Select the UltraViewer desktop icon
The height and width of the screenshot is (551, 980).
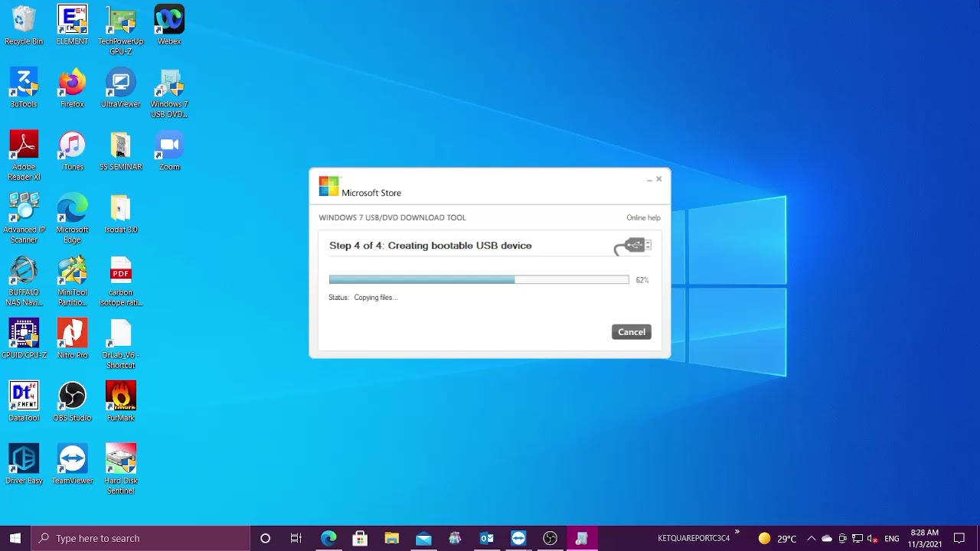(121, 88)
